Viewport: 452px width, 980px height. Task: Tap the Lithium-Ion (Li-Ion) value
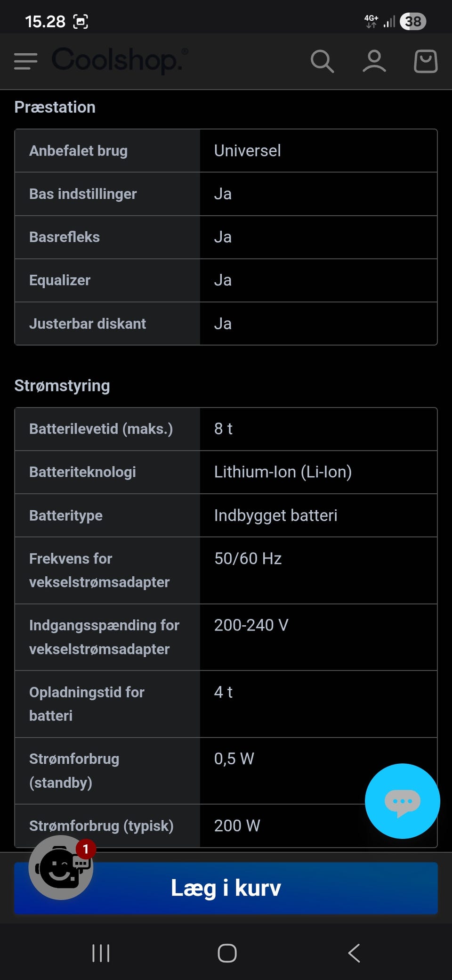point(283,472)
